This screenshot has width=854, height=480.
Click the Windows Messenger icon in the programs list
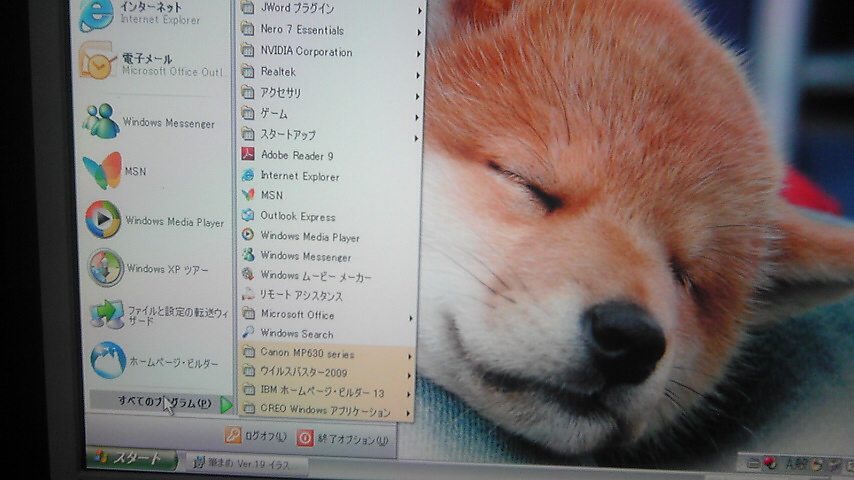tap(248, 254)
